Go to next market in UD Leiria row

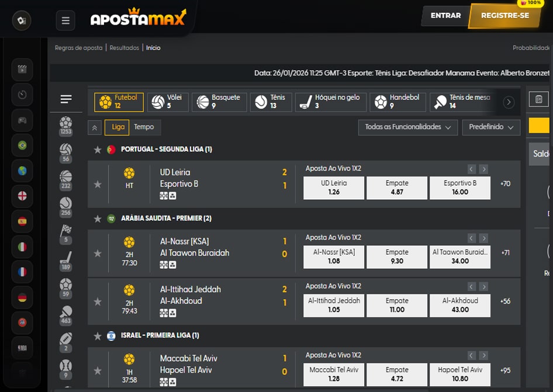(484, 169)
